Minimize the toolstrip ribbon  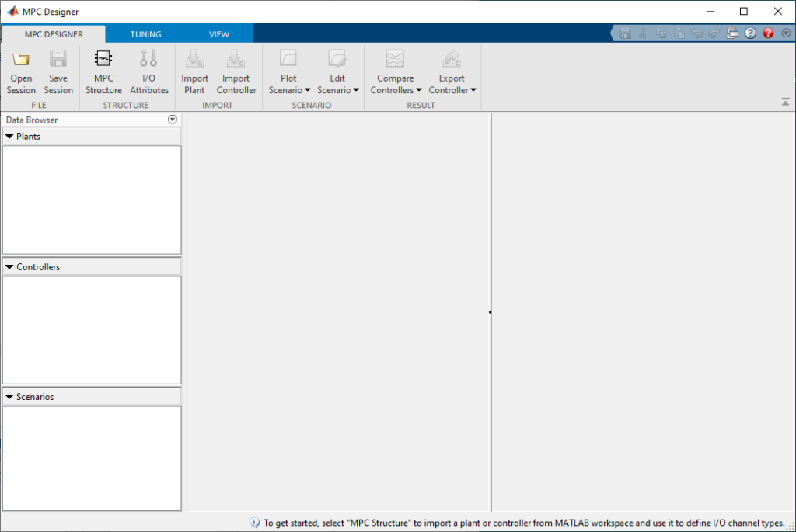(785, 102)
